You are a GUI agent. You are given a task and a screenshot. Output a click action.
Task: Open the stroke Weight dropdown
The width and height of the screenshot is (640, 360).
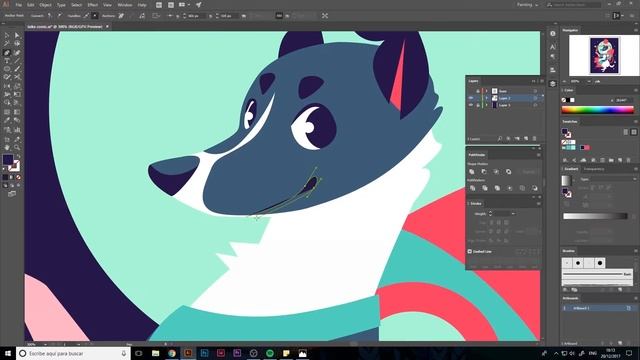click(513, 214)
